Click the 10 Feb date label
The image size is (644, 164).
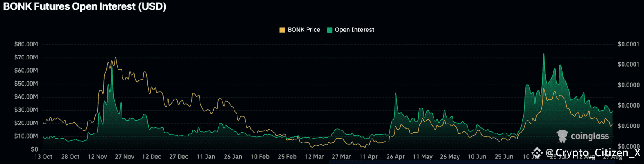261,157
